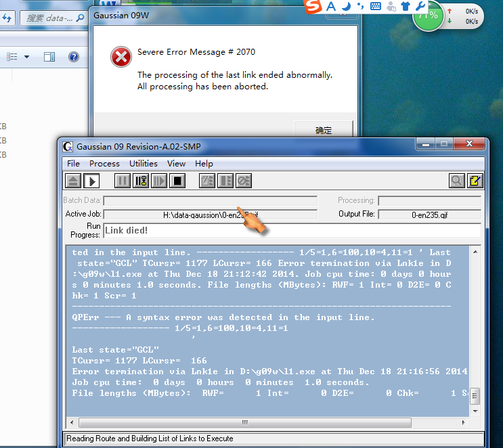
Task: Click output pane horizontal scroll right arrow
Action: point(463,423)
